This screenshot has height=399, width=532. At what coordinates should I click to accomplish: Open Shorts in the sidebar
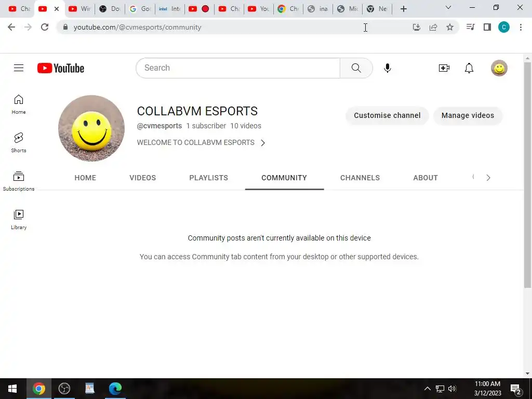(19, 142)
